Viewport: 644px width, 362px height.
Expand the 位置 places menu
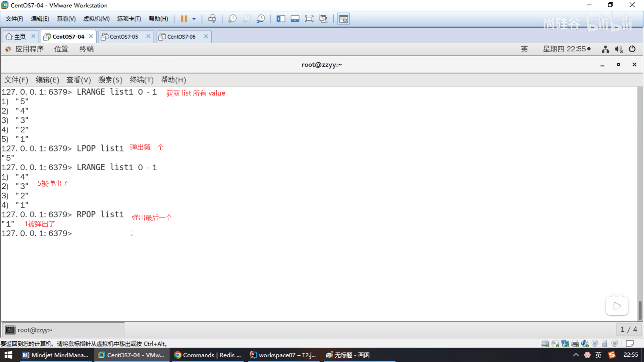[x=61, y=49]
